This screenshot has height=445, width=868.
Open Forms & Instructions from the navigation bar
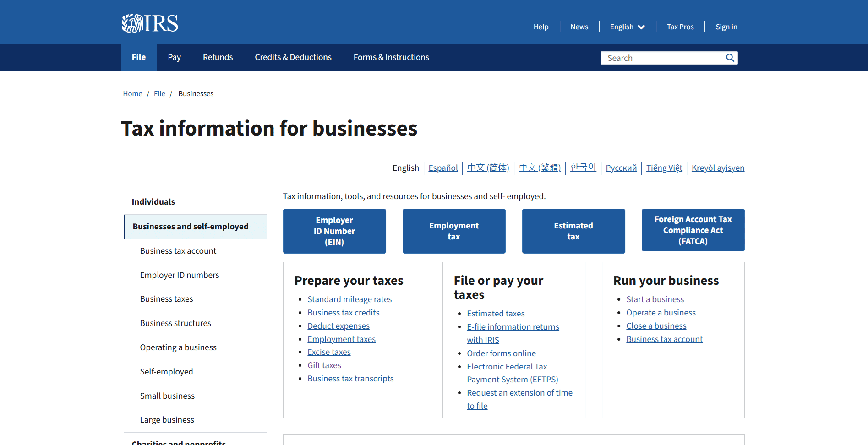[x=391, y=57]
